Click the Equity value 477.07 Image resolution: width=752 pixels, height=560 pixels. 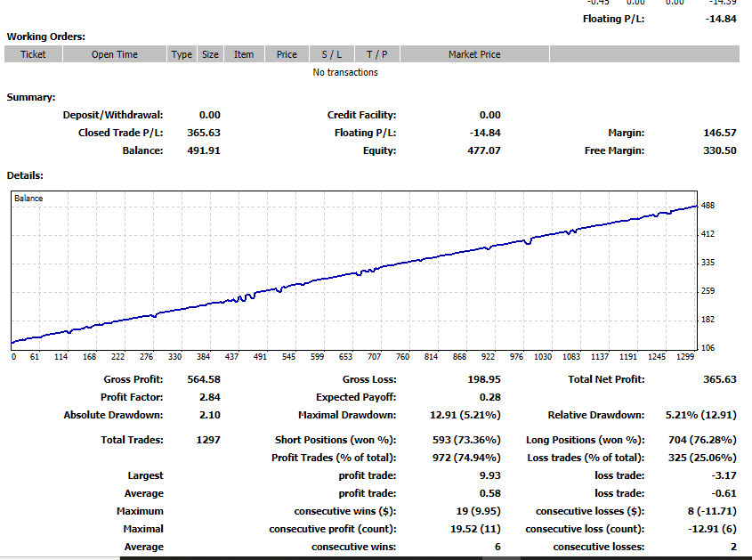(484, 150)
